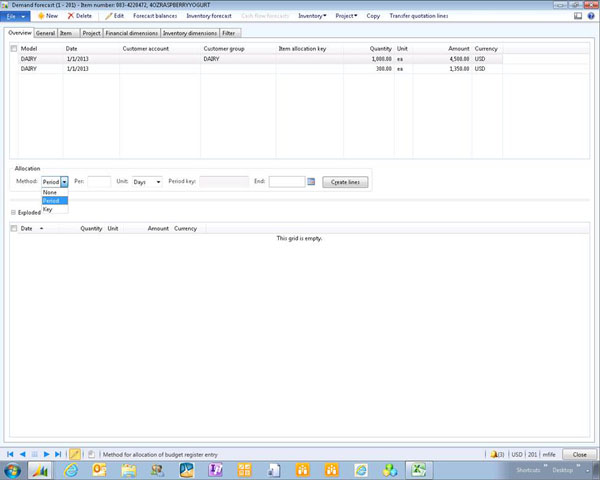This screenshot has height=480, width=600.
Task: Open the Project dropdown menu in toolbar
Action: [346, 16]
